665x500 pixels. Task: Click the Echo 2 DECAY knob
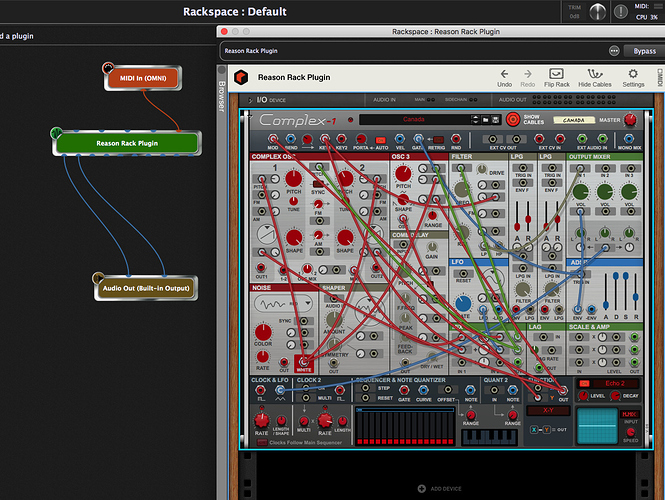point(615,396)
